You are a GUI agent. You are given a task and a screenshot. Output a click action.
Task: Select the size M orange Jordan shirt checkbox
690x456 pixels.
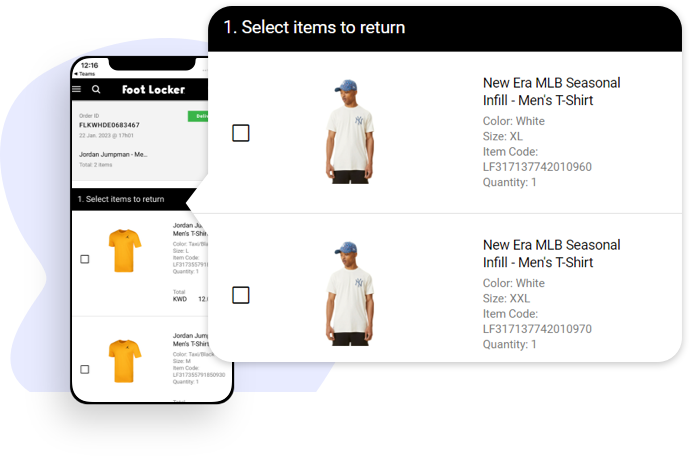pyautogui.click(x=85, y=369)
